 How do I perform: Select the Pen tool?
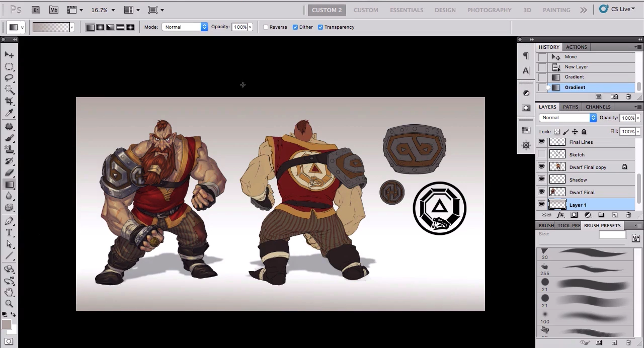pyautogui.click(x=9, y=221)
